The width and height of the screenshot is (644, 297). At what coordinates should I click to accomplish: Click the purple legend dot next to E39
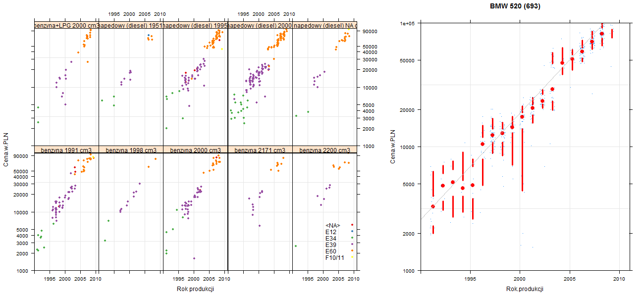pyautogui.click(x=351, y=245)
